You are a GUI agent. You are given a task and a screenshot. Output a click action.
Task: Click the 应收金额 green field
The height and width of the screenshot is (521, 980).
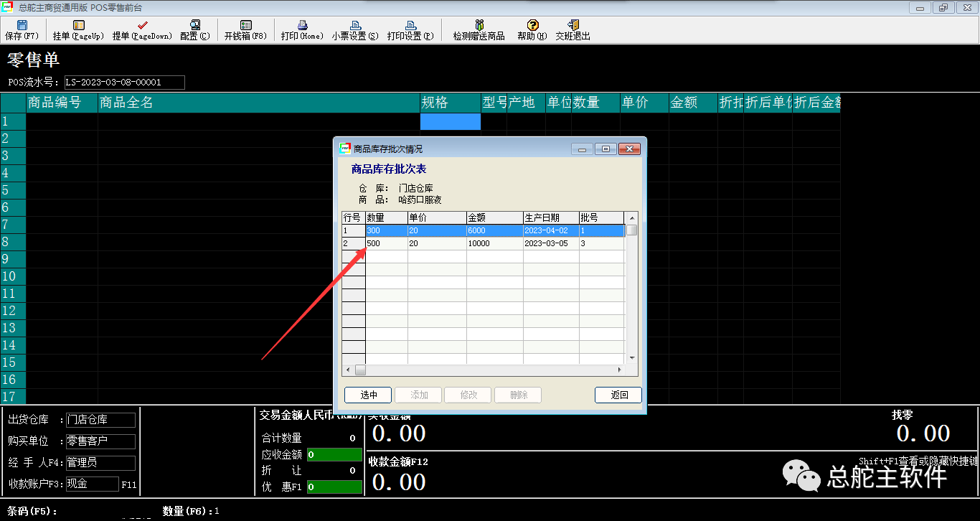(x=334, y=454)
